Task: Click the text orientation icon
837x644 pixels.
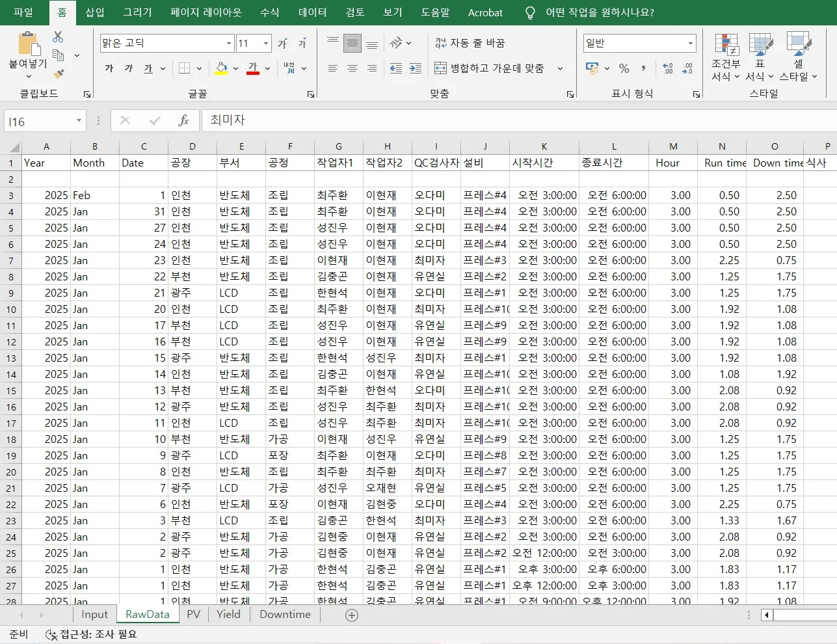Action: [396, 44]
